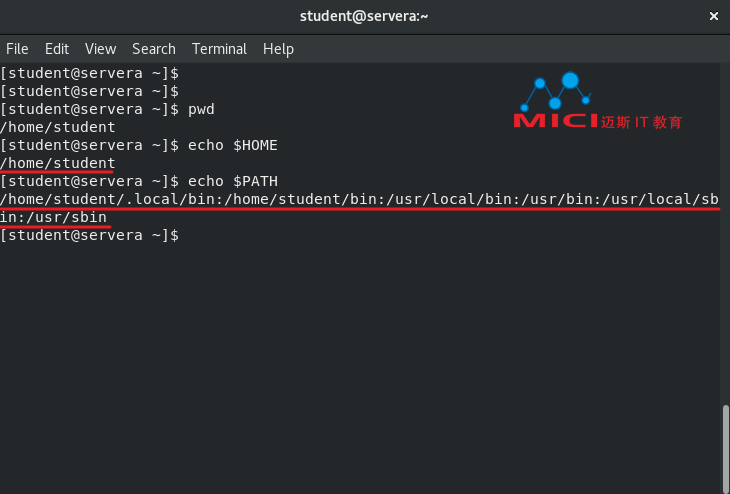730x494 pixels.
Task: Click the pwd command line
Action: coord(108,109)
